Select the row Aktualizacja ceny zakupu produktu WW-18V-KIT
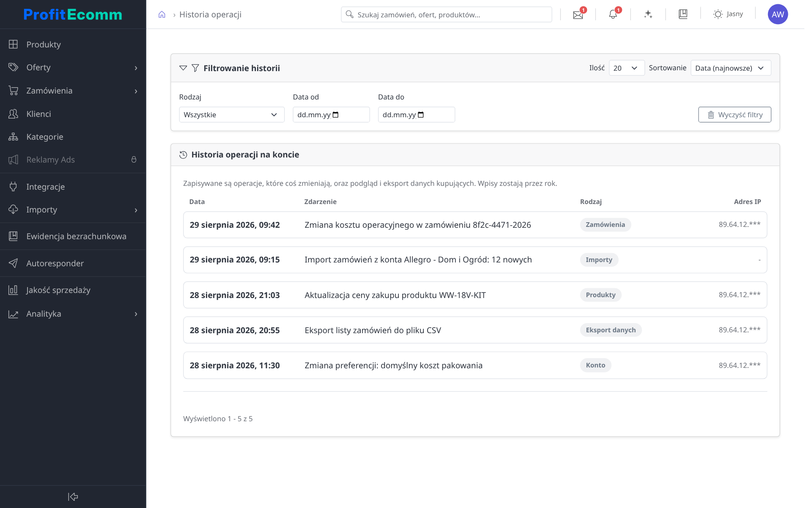The width and height of the screenshot is (812, 508). pos(475,295)
